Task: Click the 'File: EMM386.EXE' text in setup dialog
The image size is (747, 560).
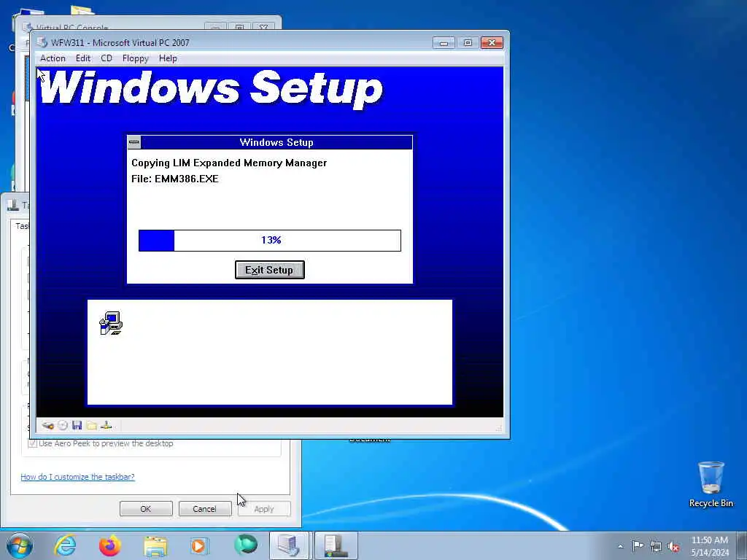Action: 175,179
